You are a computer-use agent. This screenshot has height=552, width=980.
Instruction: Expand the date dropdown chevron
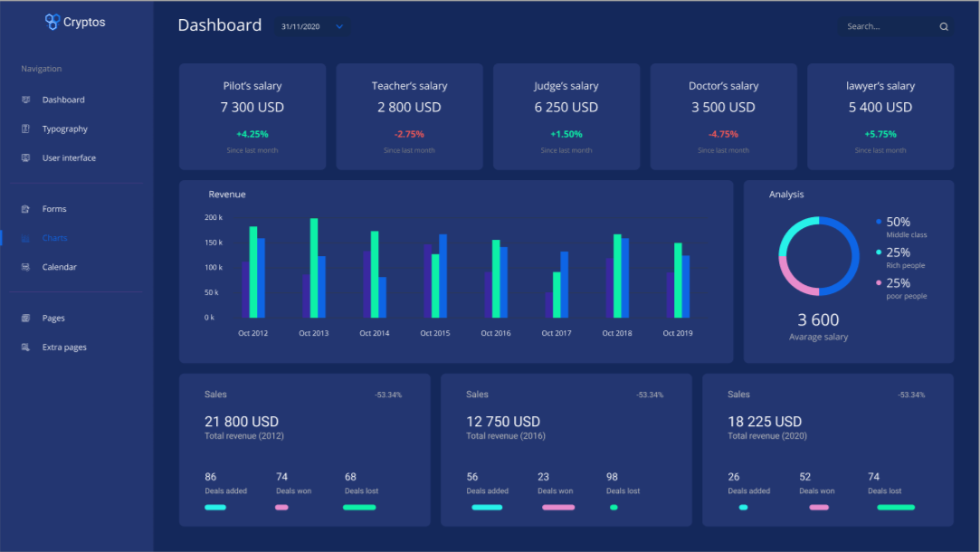point(339,27)
